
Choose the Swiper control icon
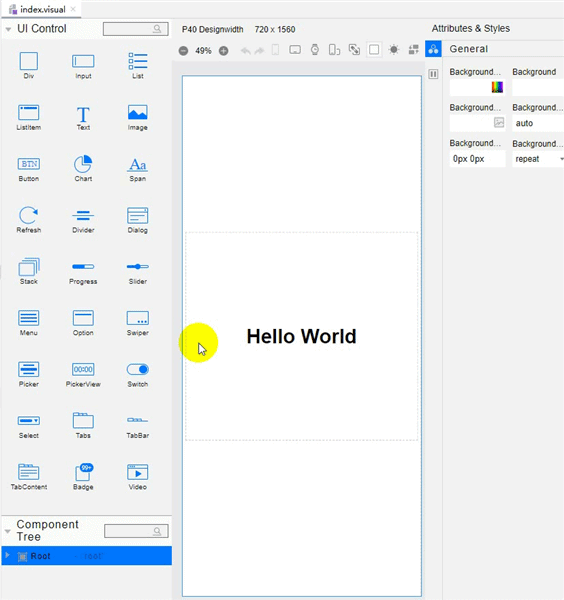[x=138, y=318]
